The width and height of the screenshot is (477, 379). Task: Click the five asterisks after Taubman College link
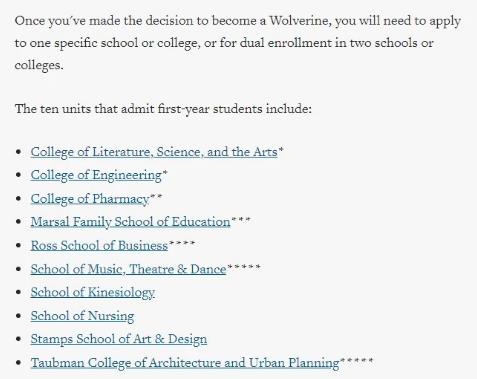pos(356,360)
